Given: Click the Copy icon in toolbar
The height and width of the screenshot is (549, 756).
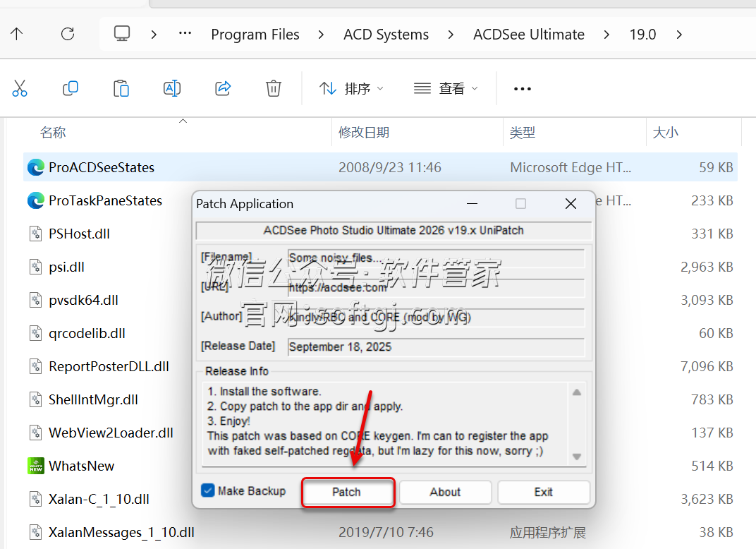Looking at the screenshot, I should 71,88.
